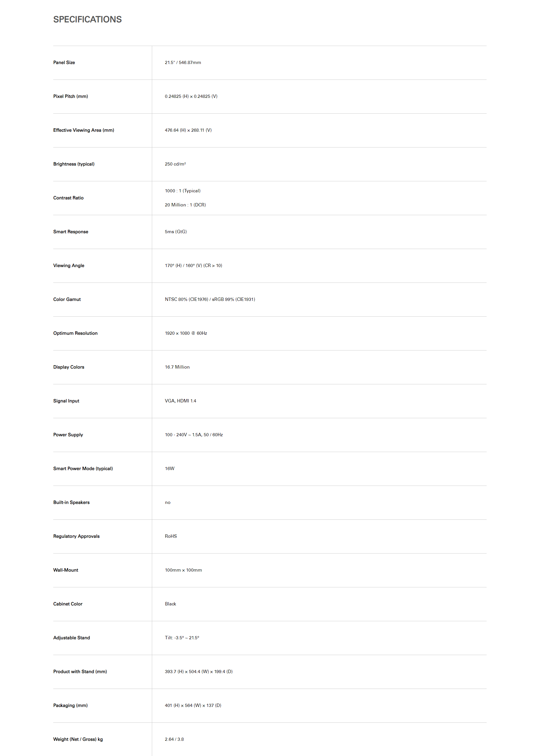Select the 21.5" / 546.87mm panel size value

tap(183, 63)
